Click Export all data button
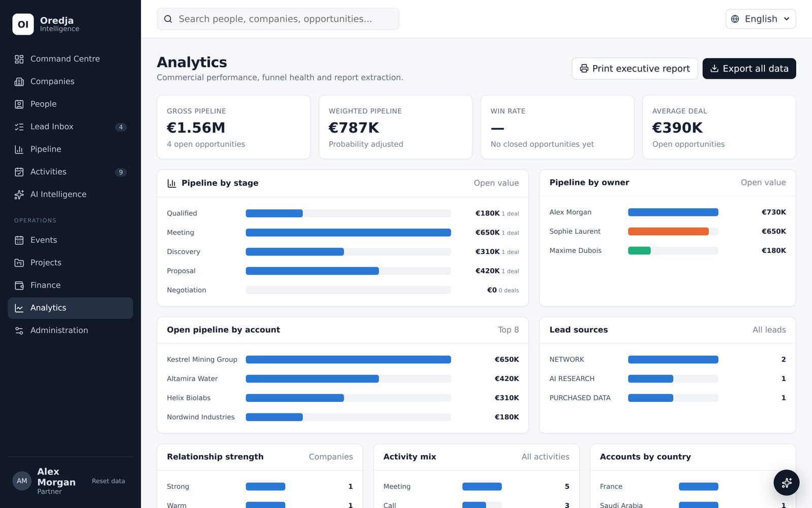 pyautogui.click(x=749, y=69)
